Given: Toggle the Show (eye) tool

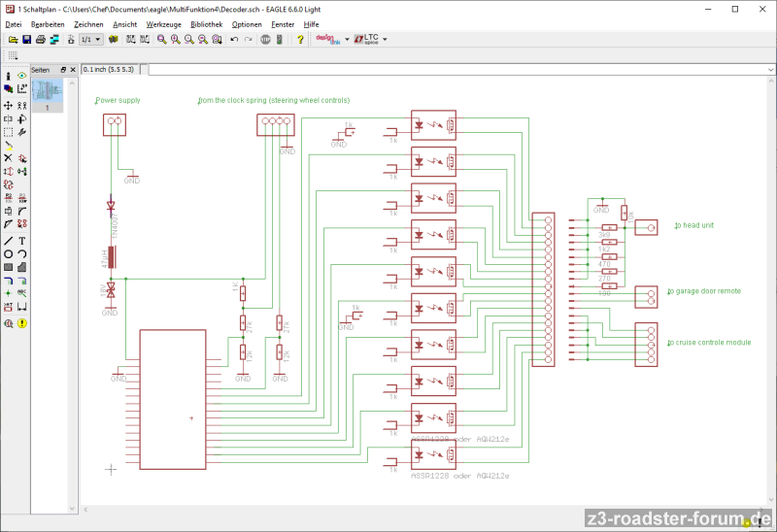Looking at the screenshot, I should click(x=21, y=76).
